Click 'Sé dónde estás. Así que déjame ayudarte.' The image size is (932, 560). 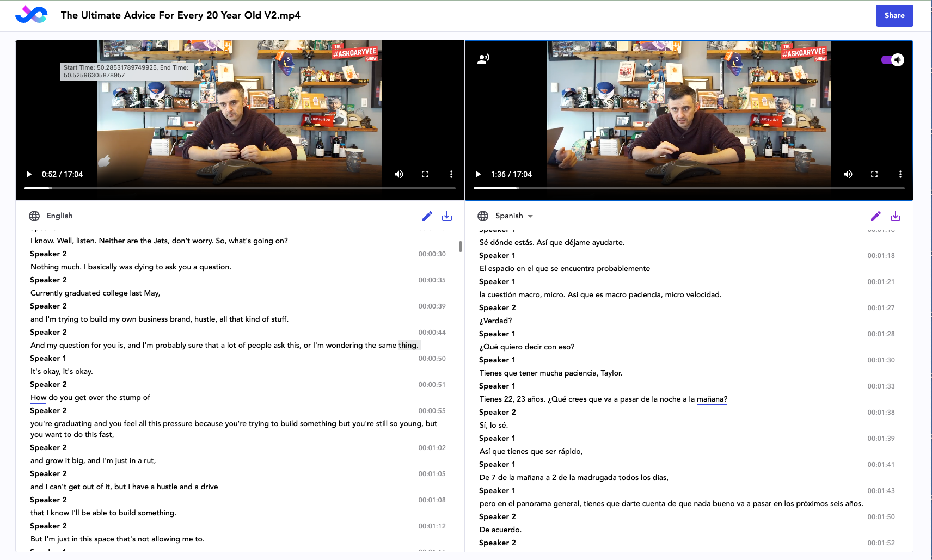pyautogui.click(x=552, y=242)
